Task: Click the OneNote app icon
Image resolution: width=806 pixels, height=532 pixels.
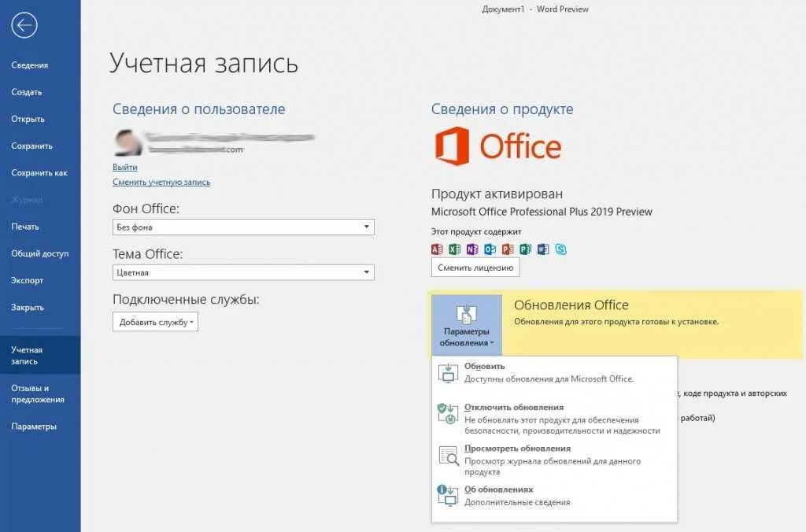Action: 472,249
